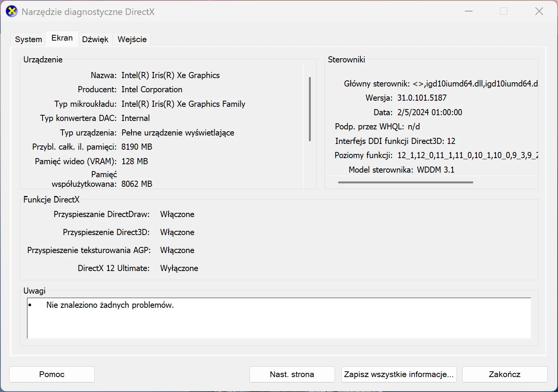Click 'Włączone' next to Przyspieszanie DirectDraw
This screenshot has width=558, height=392.
pos(177,214)
